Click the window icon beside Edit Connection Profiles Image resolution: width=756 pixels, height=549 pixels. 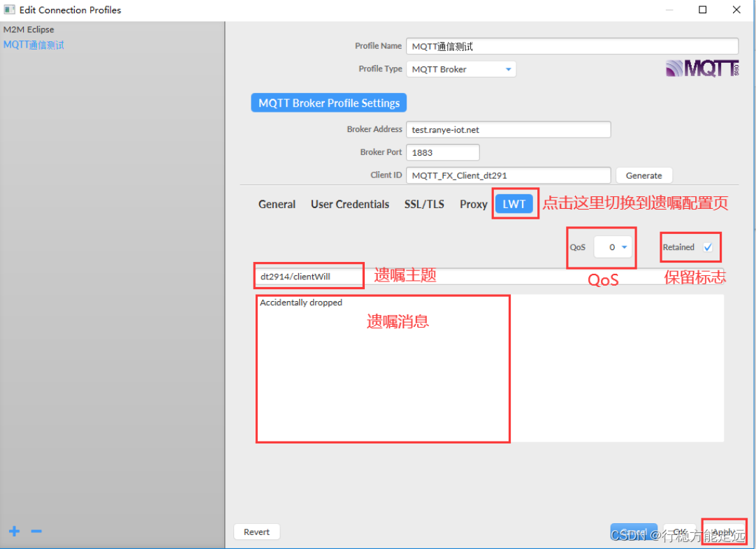coord(9,10)
